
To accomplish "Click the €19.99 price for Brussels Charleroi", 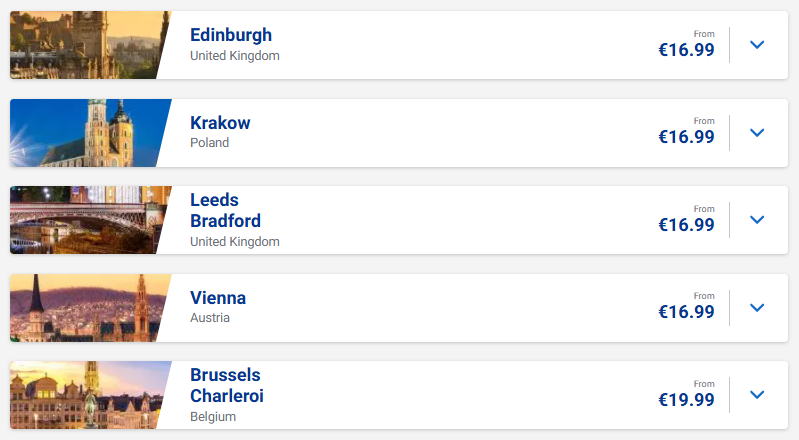I will point(686,400).
